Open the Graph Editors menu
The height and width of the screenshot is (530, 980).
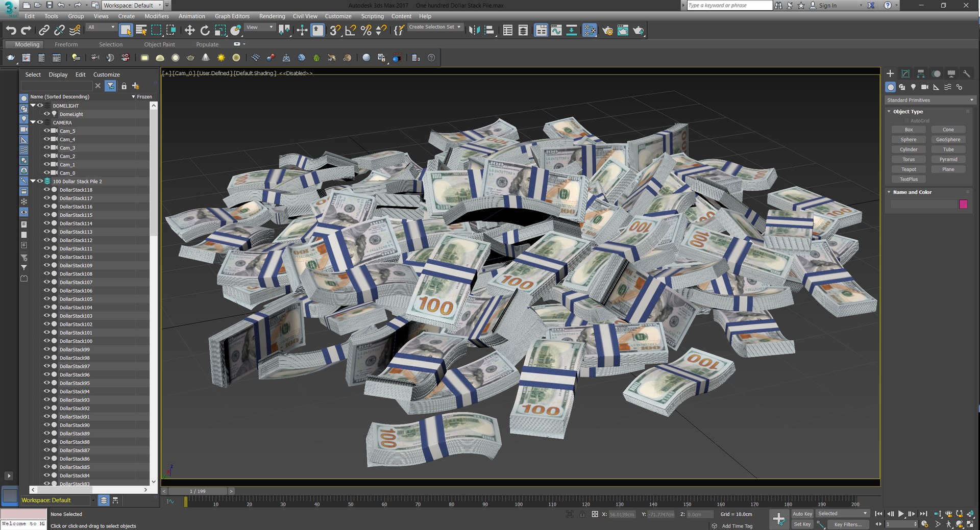(x=232, y=16)
